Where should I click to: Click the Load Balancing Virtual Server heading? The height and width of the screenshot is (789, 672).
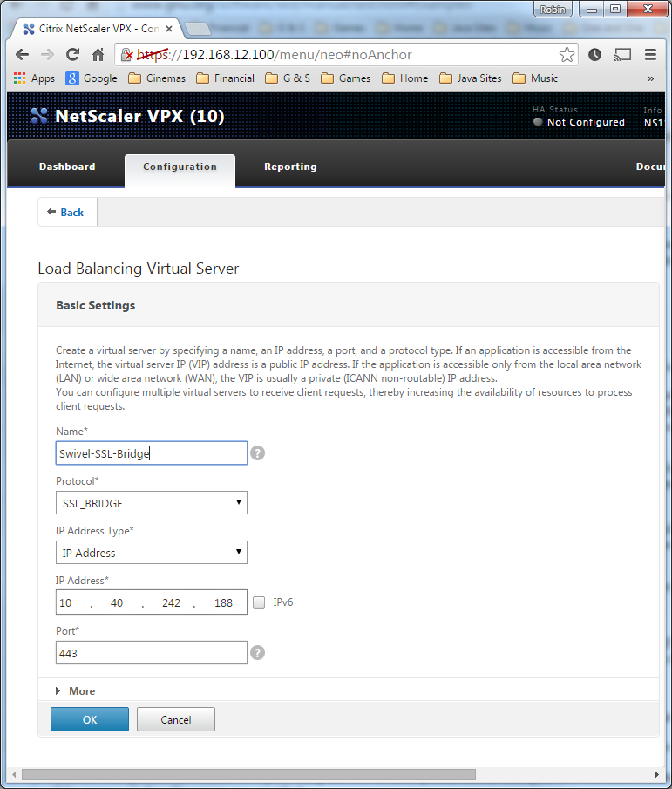[139, 269]
